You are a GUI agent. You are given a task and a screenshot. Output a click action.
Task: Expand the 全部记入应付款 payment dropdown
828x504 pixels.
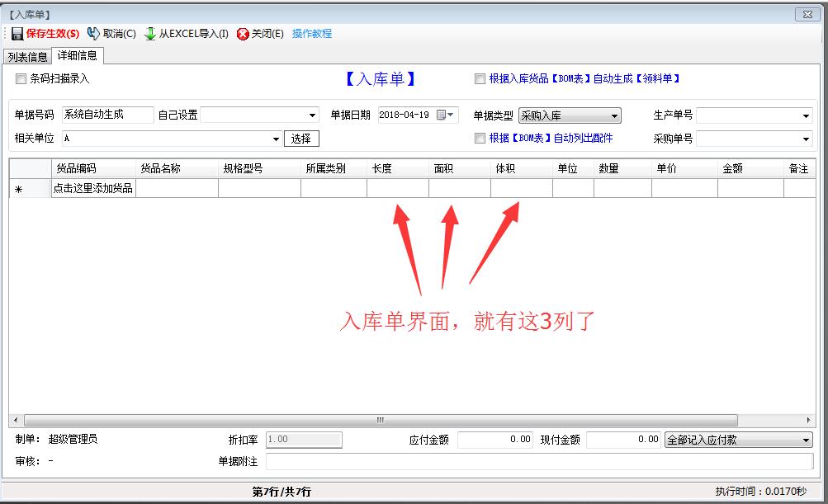[x=806, y=440]
